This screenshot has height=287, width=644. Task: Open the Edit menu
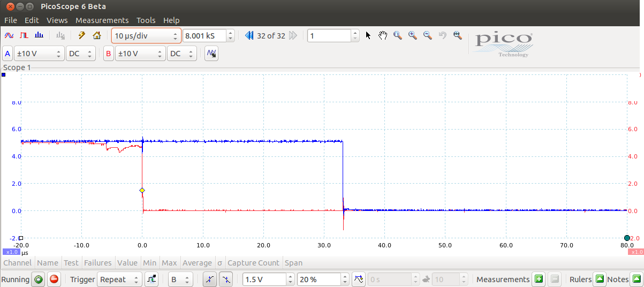[32, 20]
